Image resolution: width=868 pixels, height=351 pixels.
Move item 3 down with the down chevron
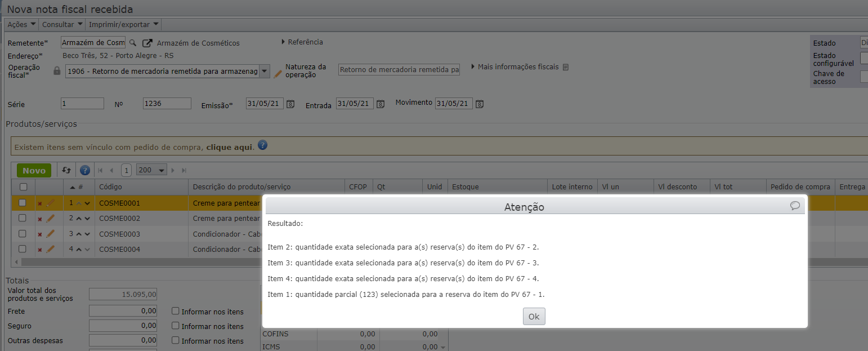coord(87,234)
